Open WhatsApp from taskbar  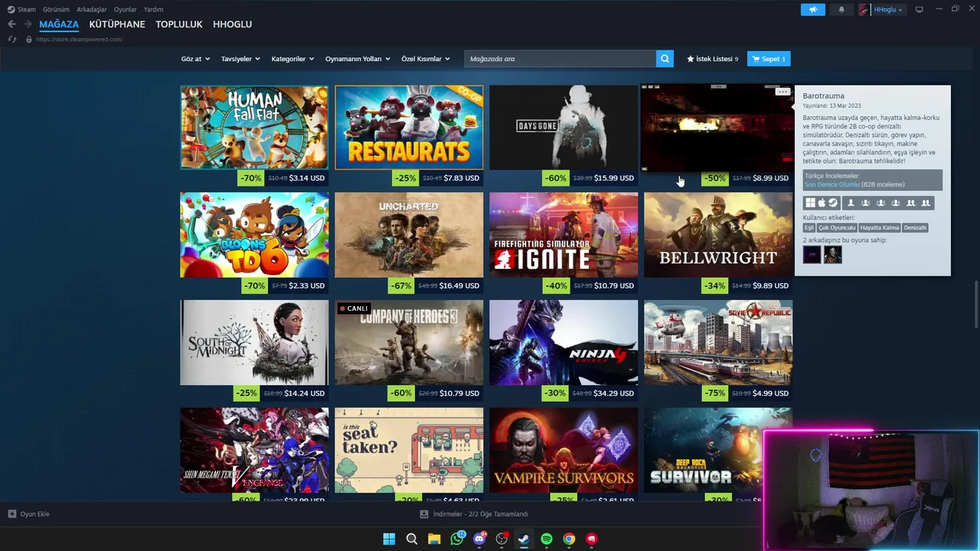coord(457,539)
